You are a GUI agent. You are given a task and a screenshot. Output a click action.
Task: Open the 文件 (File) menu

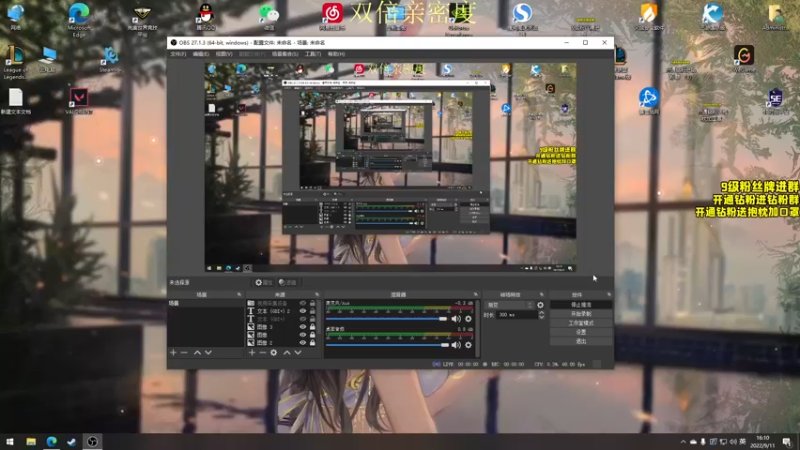click(x=178, y=54)
